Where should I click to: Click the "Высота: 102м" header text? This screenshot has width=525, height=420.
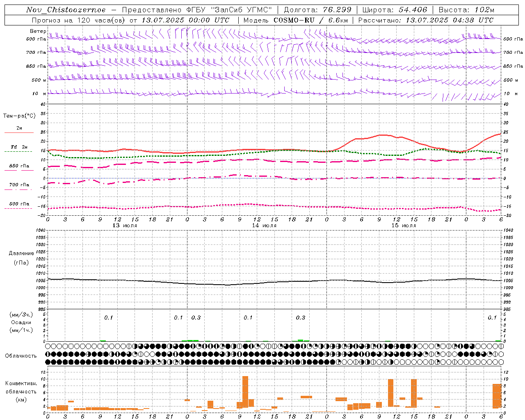pyautogui.click(x=466, y=10)
